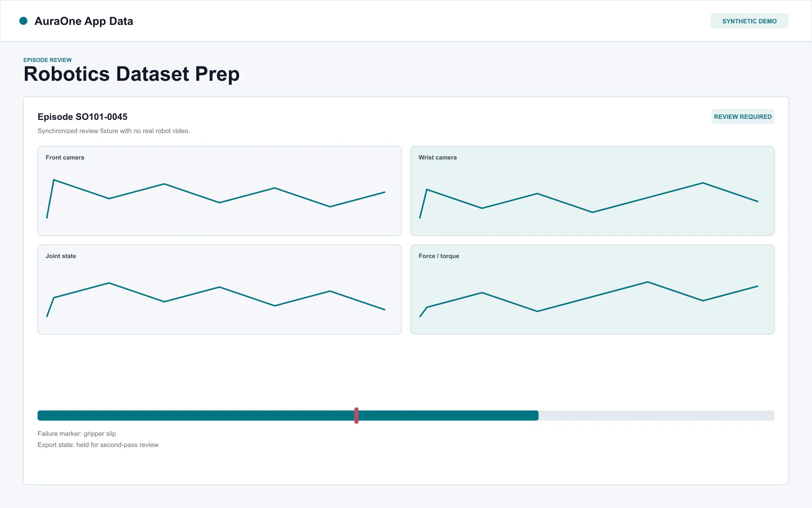This screenshot has height=508, width=812.
Task: Click the Export state held for review text
Action: [98, 445]
